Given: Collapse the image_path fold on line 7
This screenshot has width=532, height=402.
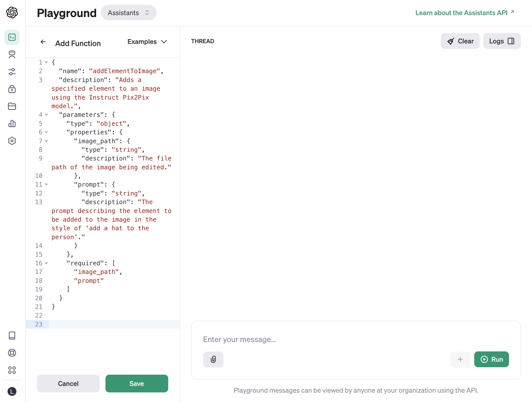Looking at the screenshot, I should tap(46, 141).
